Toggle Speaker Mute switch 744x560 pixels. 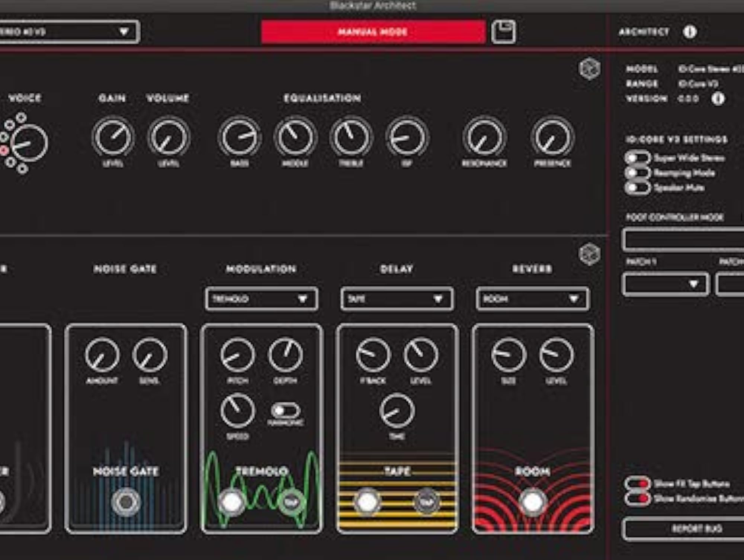(x=638, y=188)
